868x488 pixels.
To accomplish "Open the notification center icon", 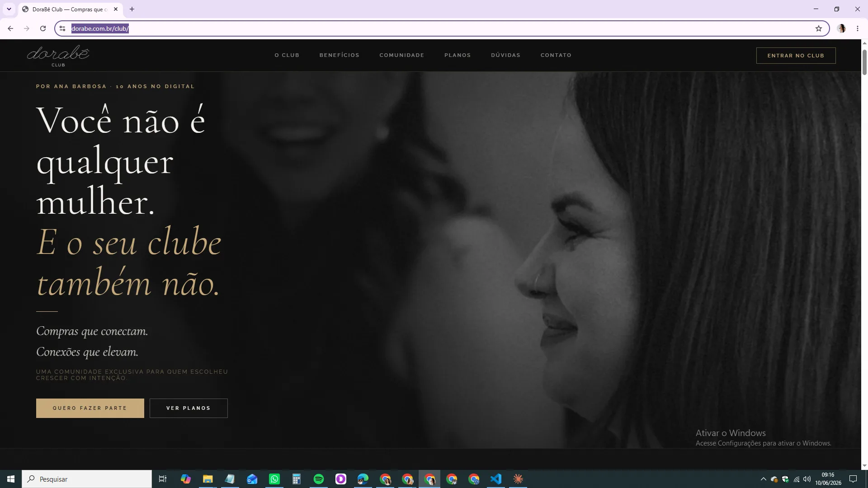I will pos(853,479).
